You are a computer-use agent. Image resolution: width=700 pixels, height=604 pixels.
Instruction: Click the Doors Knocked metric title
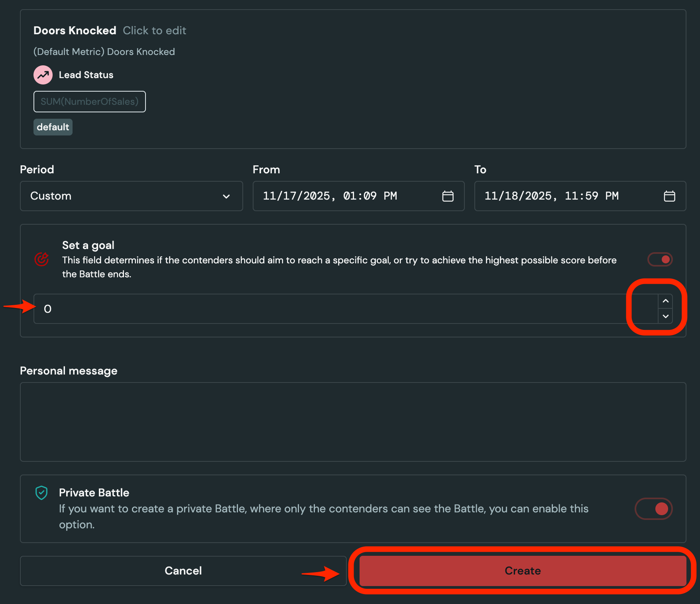75,30
